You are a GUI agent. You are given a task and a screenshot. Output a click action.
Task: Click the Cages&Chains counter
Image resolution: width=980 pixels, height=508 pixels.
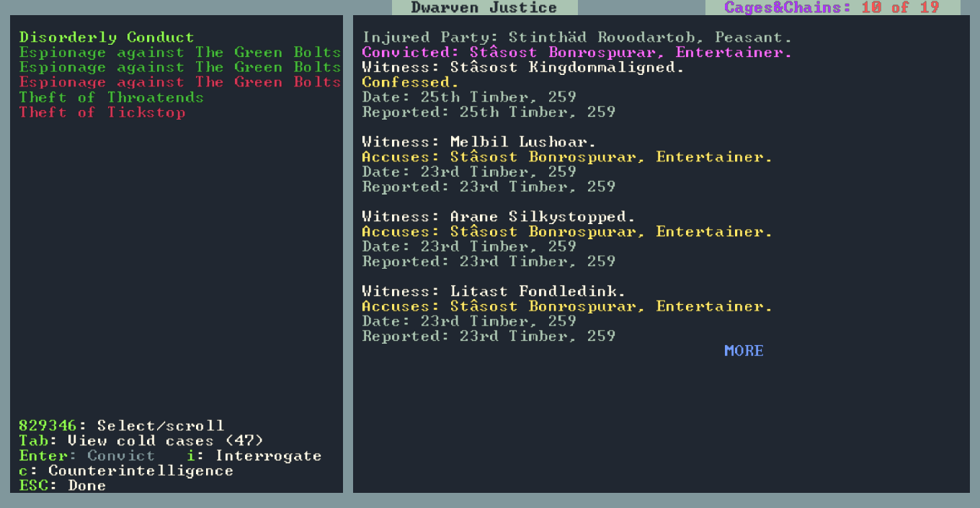[x=832, y=8]
